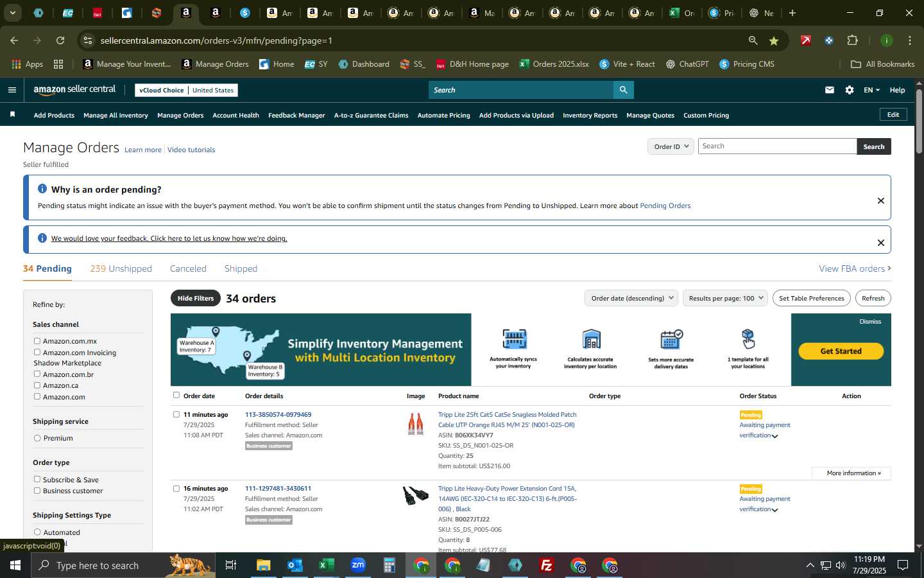This screenshot has width=924, height=578.
Task: Check the Amazon.ca filter box
Action: [x=37, y=385]
